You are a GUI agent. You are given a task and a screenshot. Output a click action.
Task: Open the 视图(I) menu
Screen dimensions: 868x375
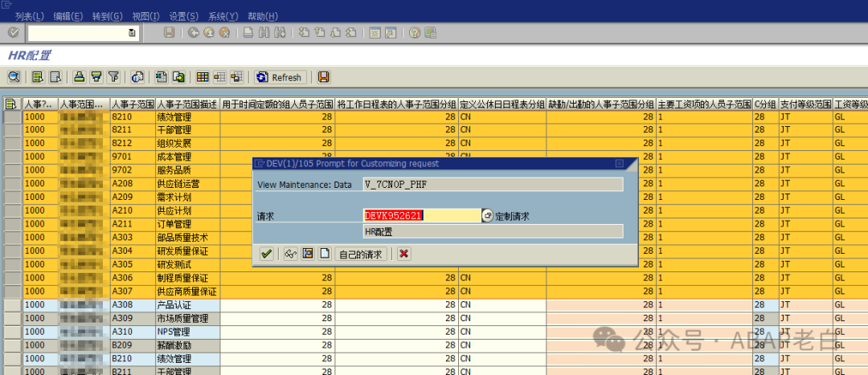click(x=145, y=16)
